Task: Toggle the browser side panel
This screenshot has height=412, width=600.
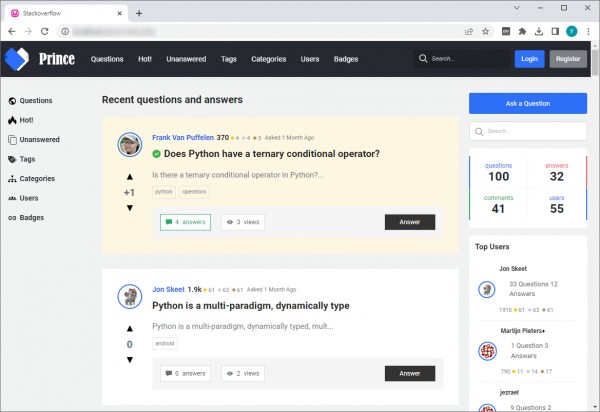Action: 555,31
